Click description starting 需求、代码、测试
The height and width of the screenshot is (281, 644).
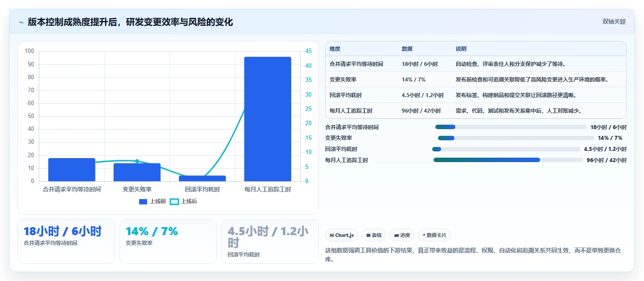[519, 111]
